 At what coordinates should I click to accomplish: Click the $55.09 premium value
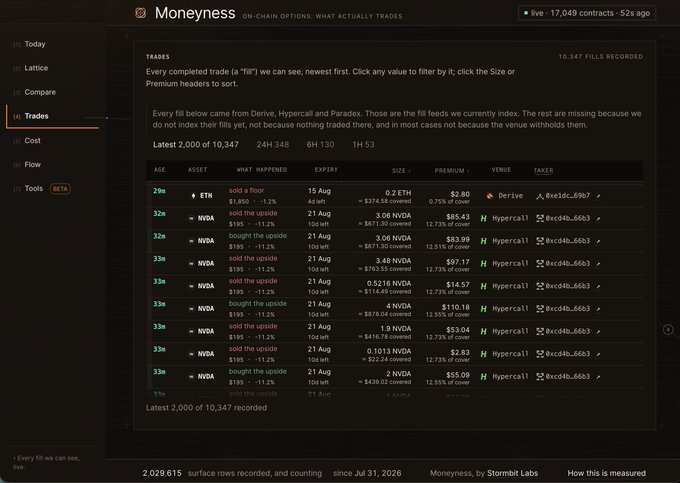[x=458, y=375]
